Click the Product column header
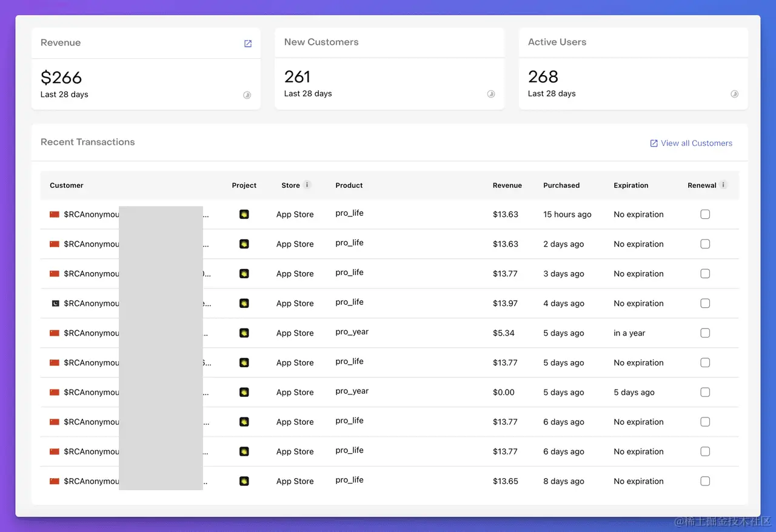The height and width of the screenshot is (532, 776). pos(349,185)
